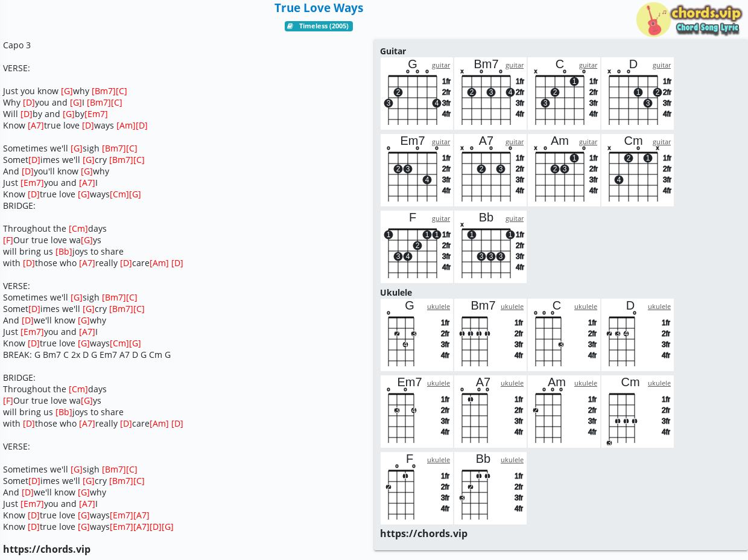Select the D guitar chord diagram

638,94
